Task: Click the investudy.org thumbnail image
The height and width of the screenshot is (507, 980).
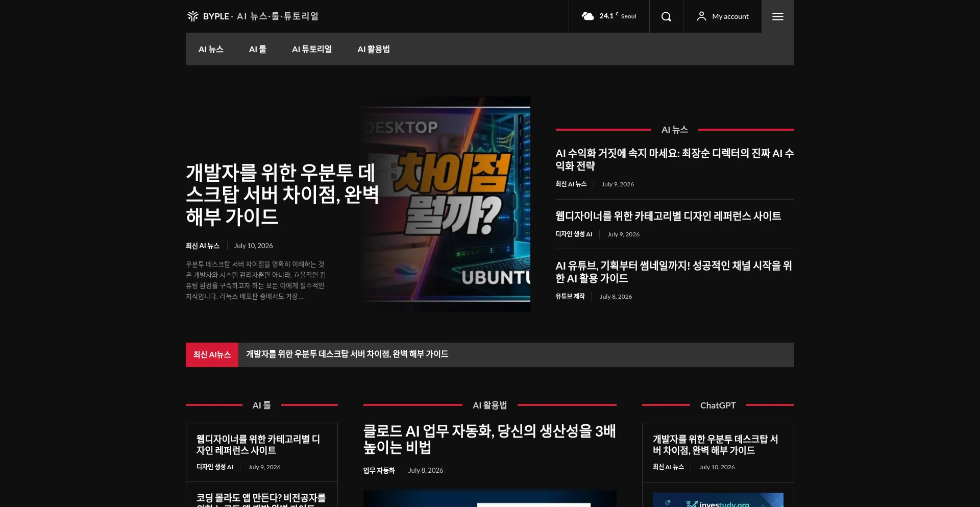Action: pos(718,500)
